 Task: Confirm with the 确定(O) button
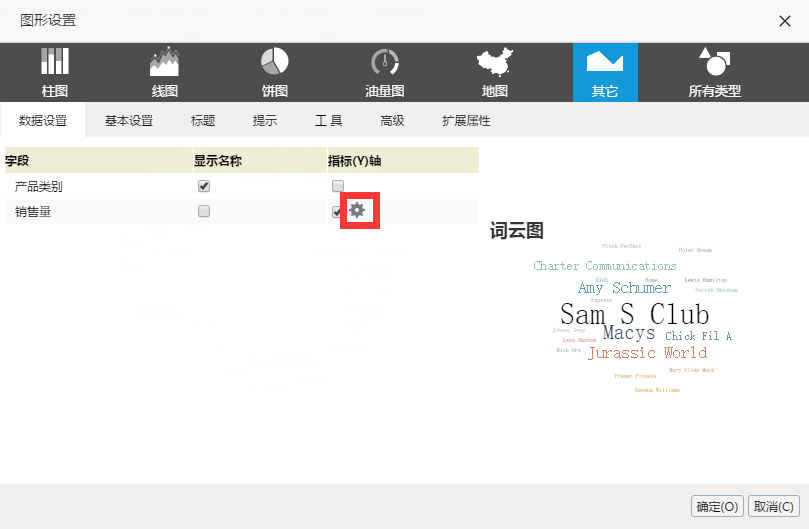[717, 506]
